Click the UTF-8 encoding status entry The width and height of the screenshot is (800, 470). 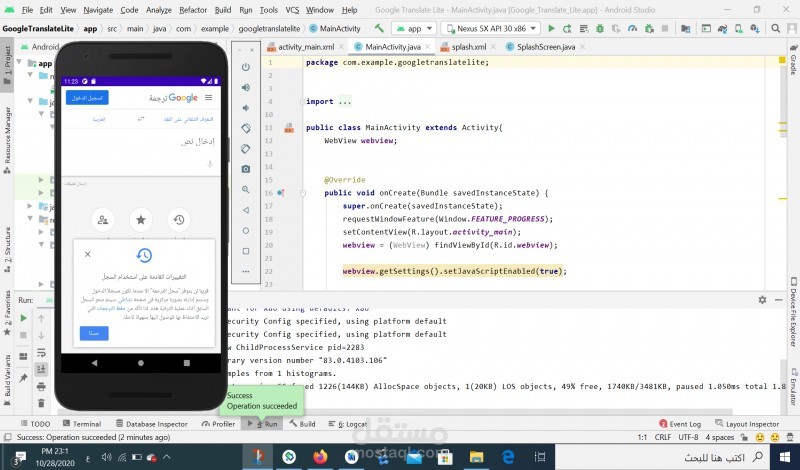[688, 437]
